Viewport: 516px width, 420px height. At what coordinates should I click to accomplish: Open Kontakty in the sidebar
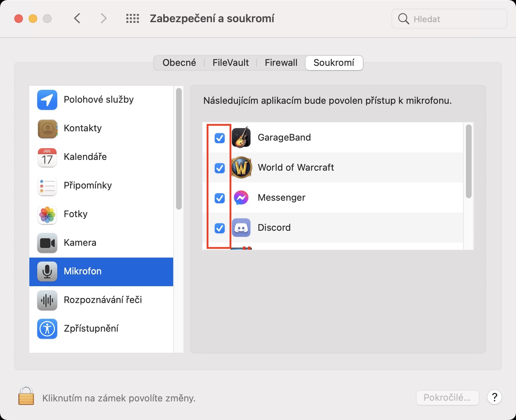click(83, 128)
